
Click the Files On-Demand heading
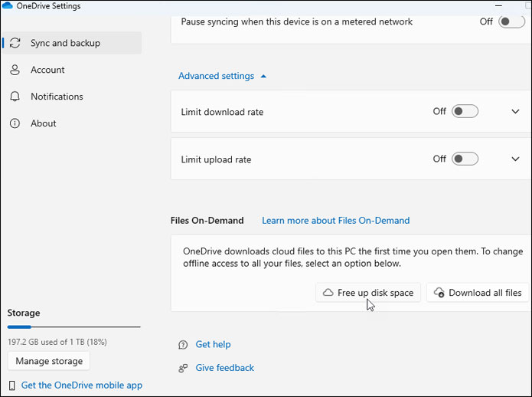(x=207, y=221)
